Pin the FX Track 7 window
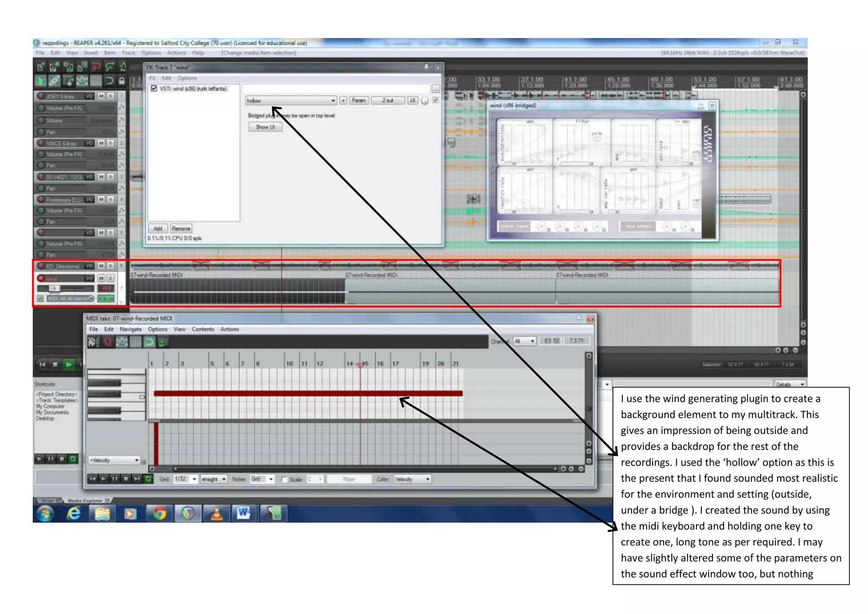868x614 pixels. 426,67
